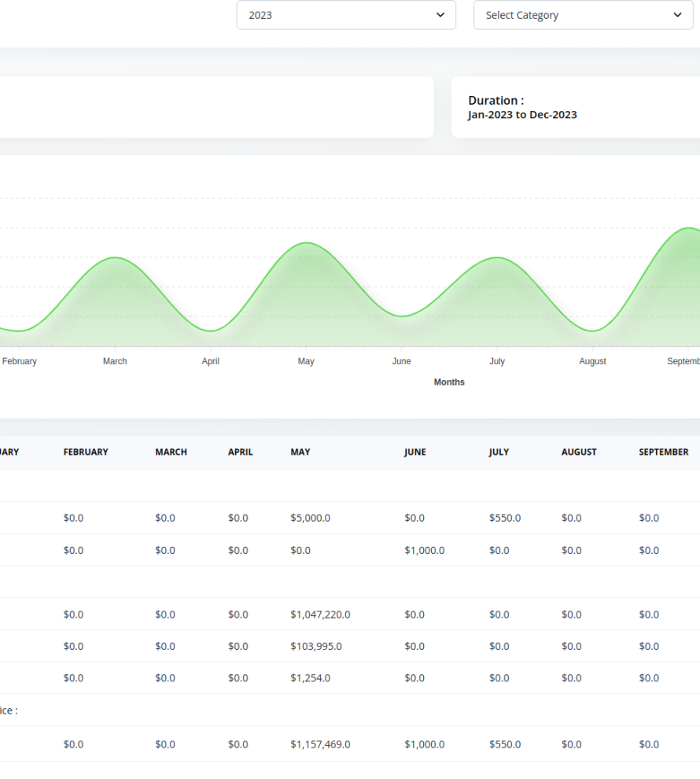Select the FEBRUARY column header in the table
Image resolution: width=700 pixels, height=779 pixels.
click(86, 452)
